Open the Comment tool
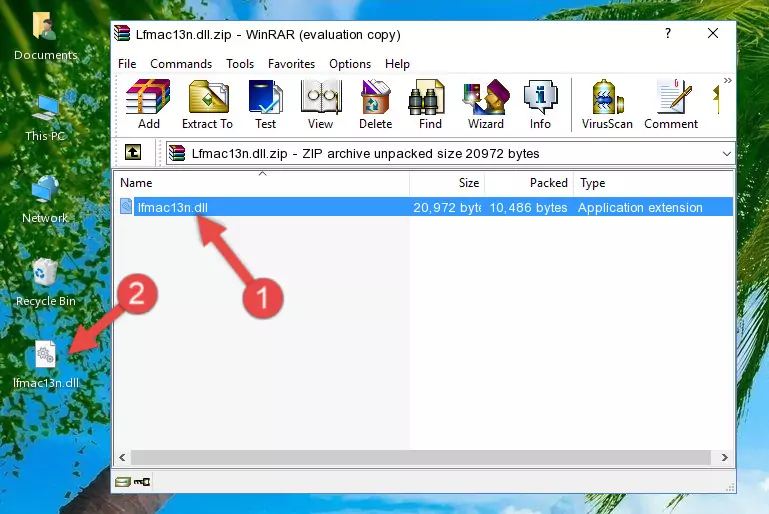The height and width of the screenshot is (514, 769). pyautogui.click(x=671, y=104)
